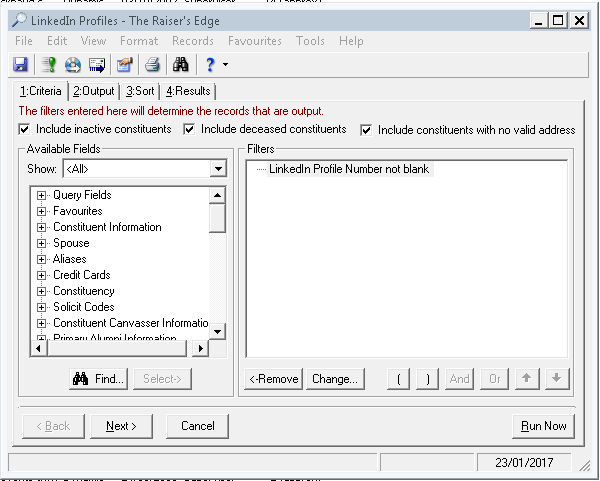Expand the Query Fields tree node

tap(41, 196)
